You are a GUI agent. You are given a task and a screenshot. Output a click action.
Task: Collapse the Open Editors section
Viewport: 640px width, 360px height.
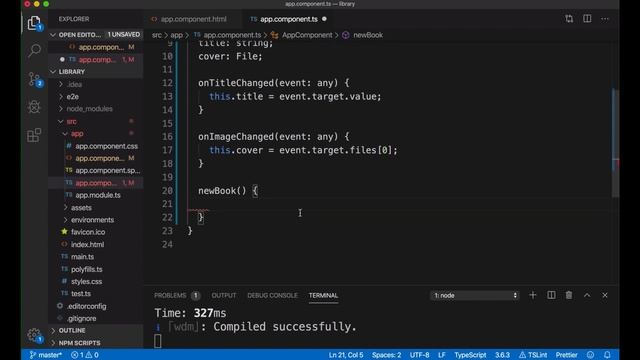pos(96,35)
